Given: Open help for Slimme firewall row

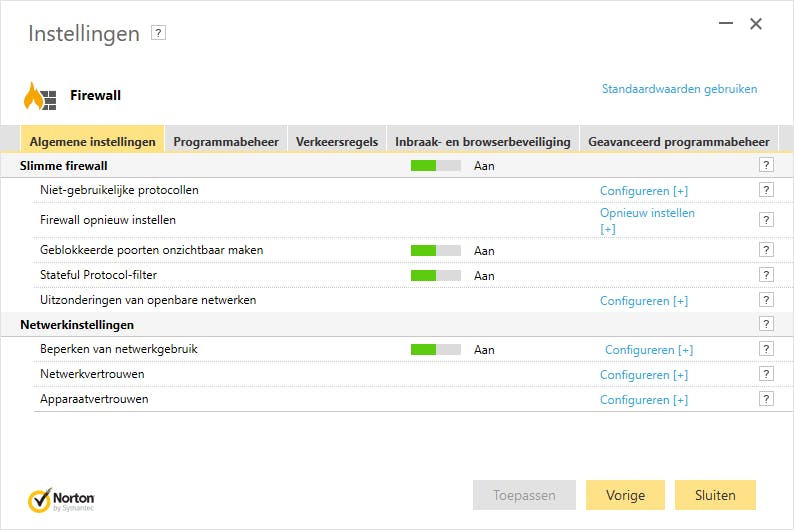Looking at the screenshot, I should point(766,165).
